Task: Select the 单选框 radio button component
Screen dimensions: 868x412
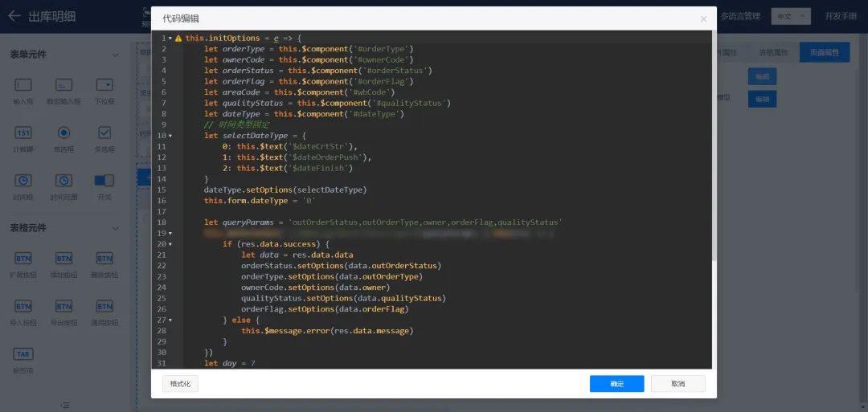Action: (63, 133)
